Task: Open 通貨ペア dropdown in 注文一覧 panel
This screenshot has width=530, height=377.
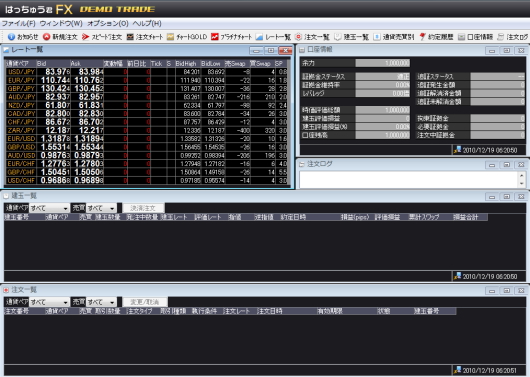Action: coord(49,302)
